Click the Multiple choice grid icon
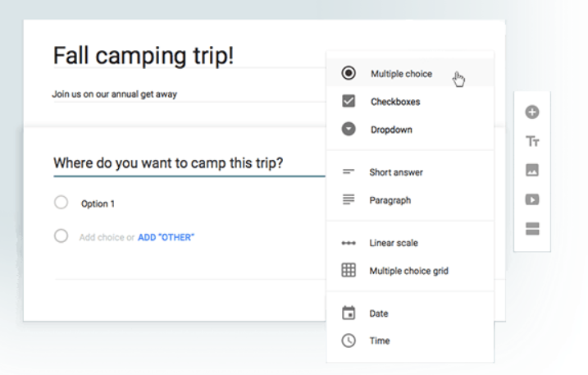This screenshot has height=375, width=588. pyautogui.click(x=349, y=270)
